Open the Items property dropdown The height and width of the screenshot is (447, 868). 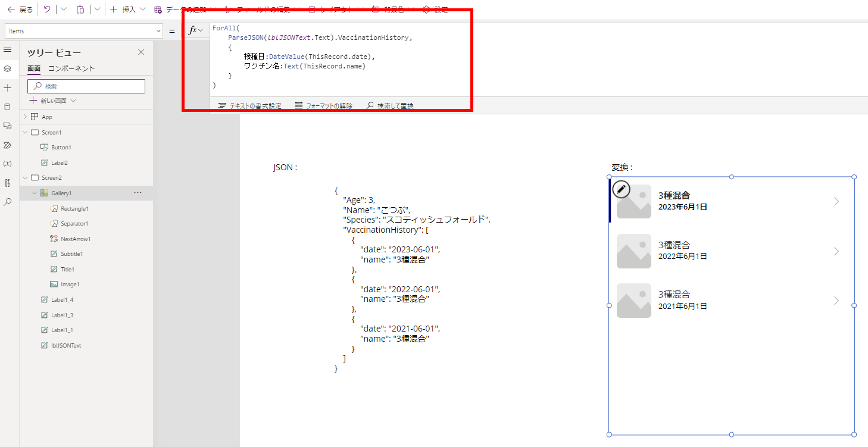click(158, 30)
